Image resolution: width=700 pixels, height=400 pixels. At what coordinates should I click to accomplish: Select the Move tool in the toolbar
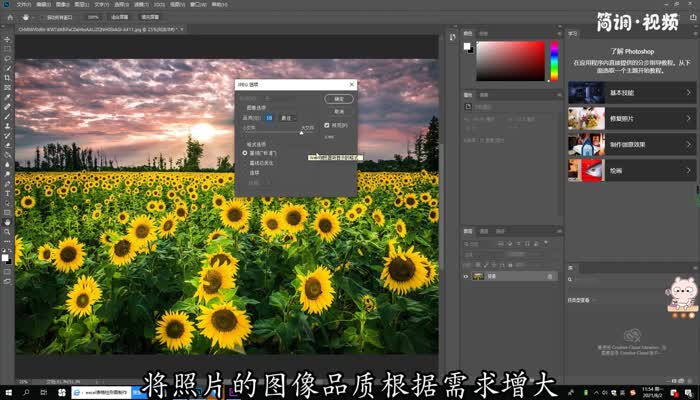(x=7, y=38)
